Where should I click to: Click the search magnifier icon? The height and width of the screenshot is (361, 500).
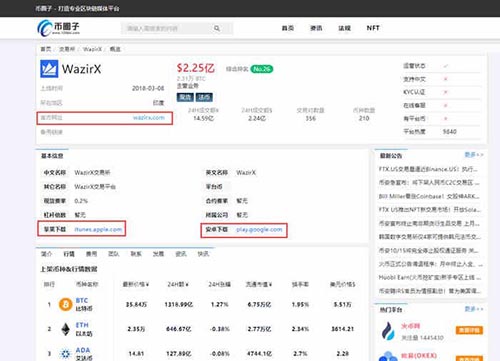coord(217,28)
